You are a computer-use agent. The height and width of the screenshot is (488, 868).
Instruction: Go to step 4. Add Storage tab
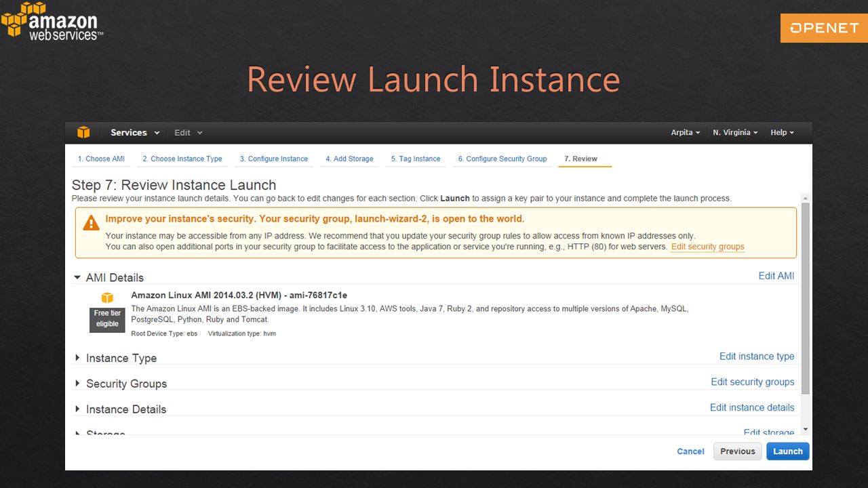click(349, 159)
